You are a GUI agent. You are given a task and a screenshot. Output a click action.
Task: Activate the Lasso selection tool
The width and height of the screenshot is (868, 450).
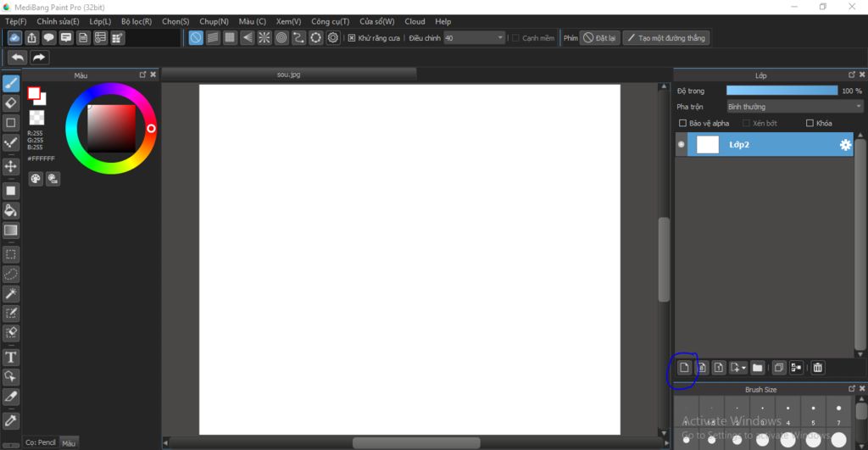pos(10,274)
